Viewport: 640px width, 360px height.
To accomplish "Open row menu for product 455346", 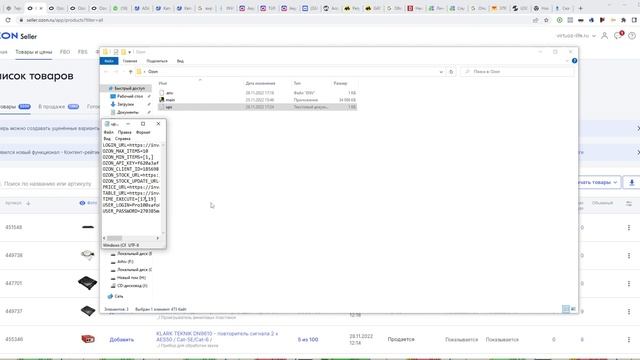I will pos(629,340).
